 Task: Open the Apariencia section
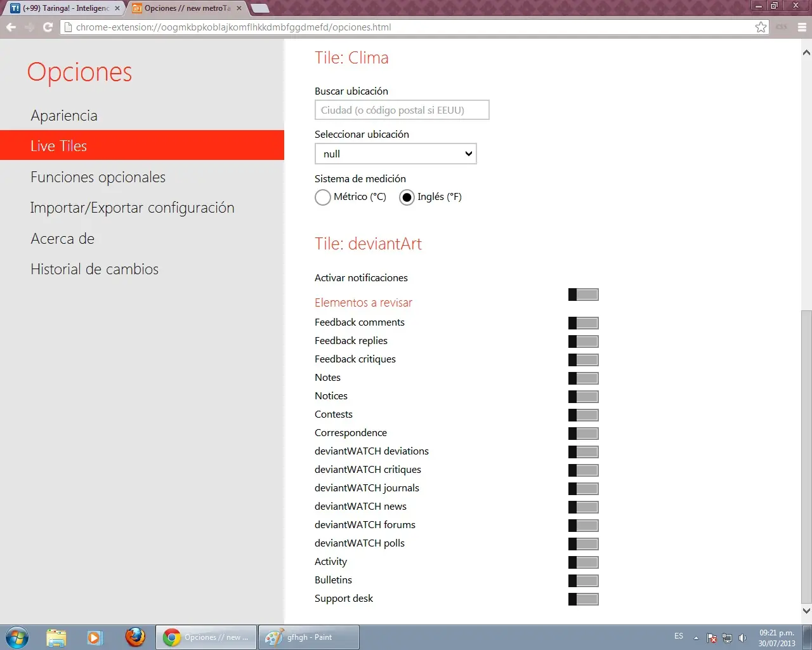64,116
